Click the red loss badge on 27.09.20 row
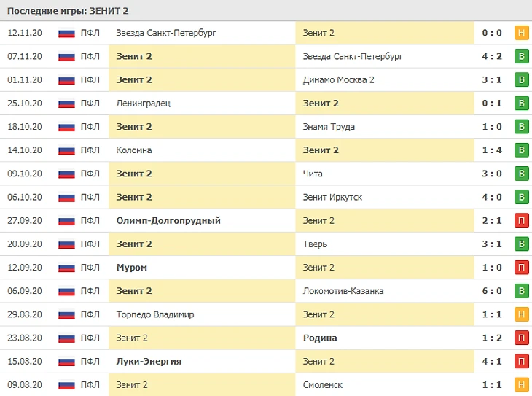Image resolution: width=532 pixels, height=396 pixels. (x=521, y=220)
